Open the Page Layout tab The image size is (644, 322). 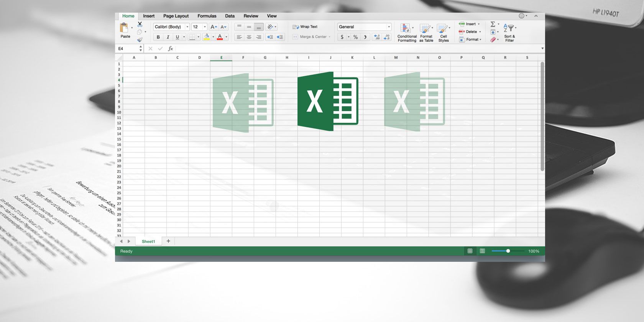[x=176, y=16]
